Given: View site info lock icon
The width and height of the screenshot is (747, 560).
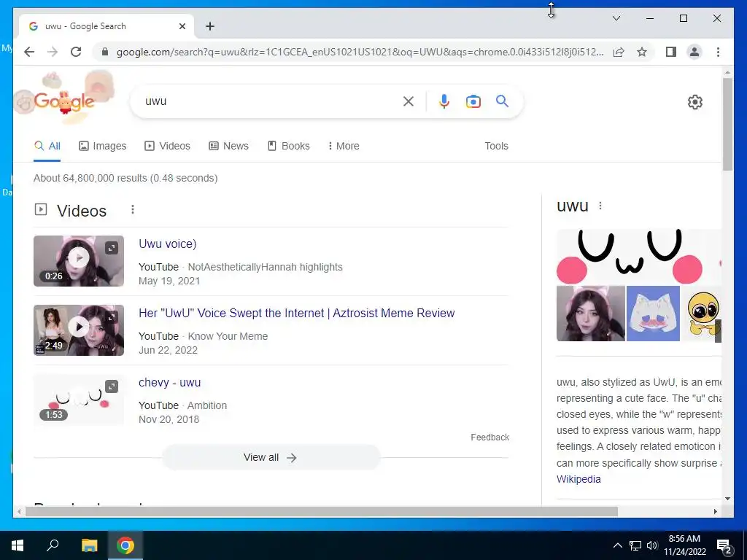Looking at the screenshot, I should pyautogui.click(x=105, y=52).
